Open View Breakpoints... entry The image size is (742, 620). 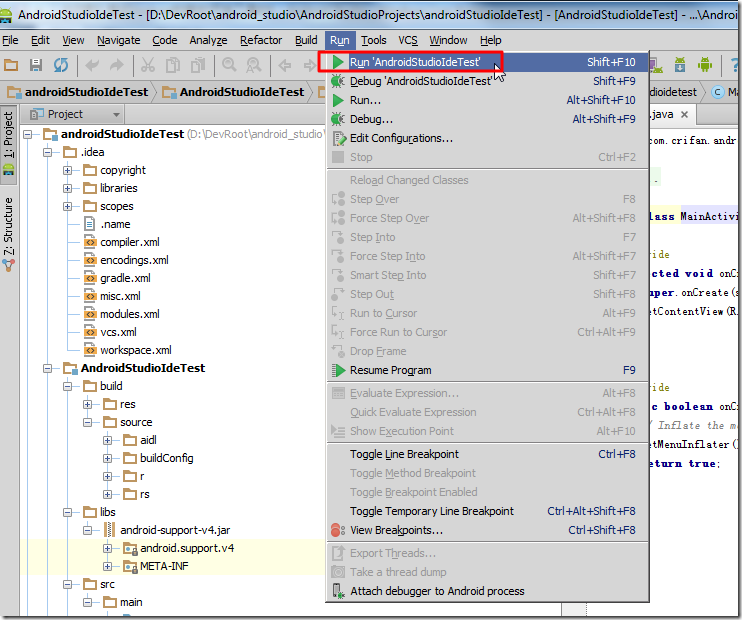click(x=487, y=530)
